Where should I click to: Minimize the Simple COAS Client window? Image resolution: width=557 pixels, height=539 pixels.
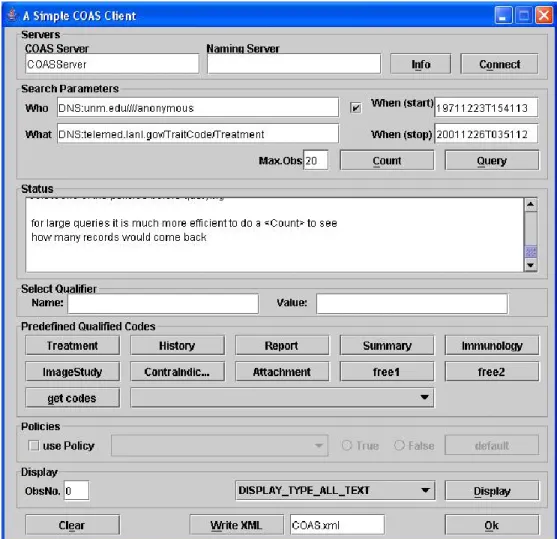tap(503, 16)
